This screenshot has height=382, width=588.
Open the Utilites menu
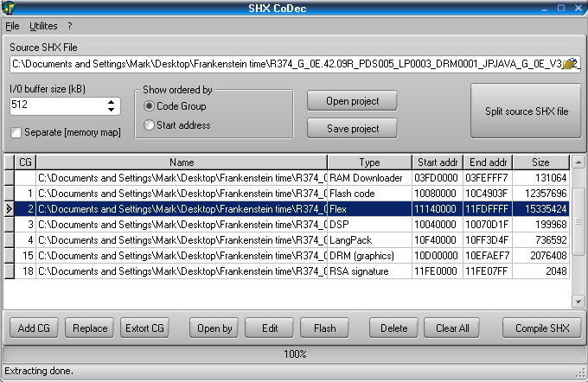tap(43, 26)
